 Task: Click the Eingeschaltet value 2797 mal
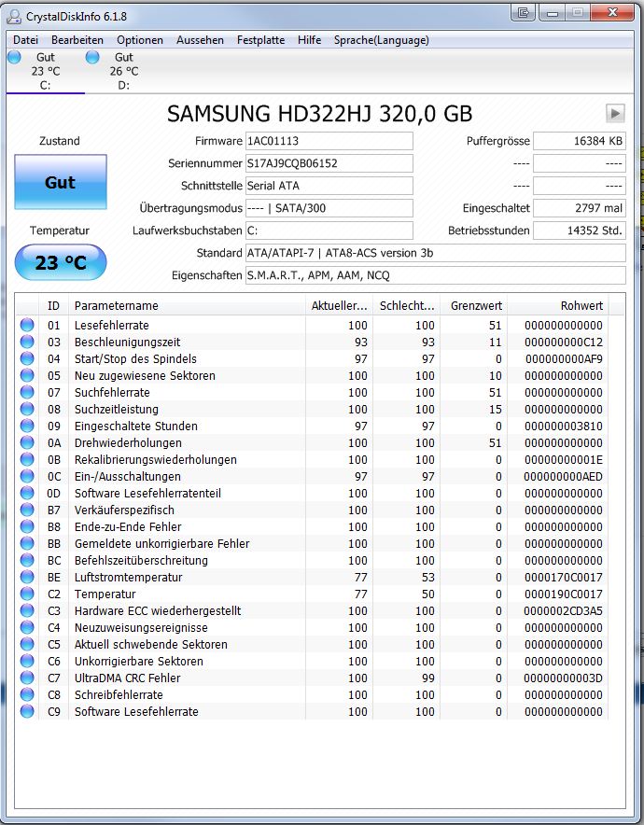coord(580,208)
